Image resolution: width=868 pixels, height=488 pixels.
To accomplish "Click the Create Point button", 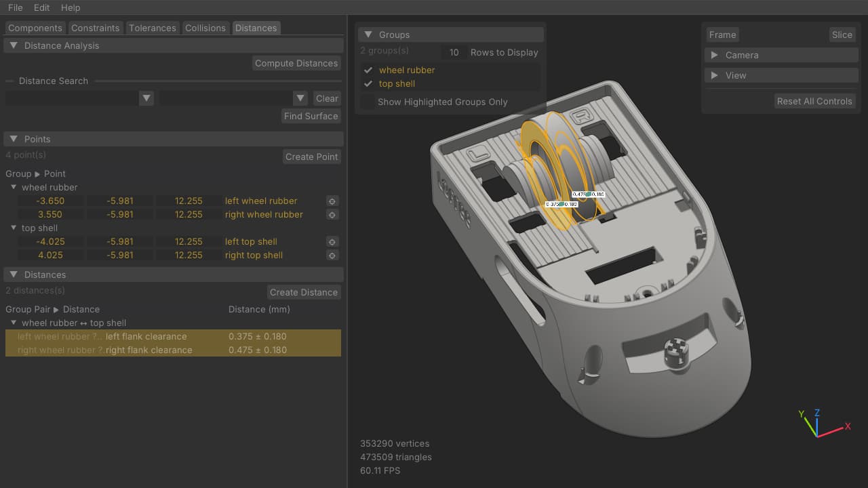I will coord(312,157).
